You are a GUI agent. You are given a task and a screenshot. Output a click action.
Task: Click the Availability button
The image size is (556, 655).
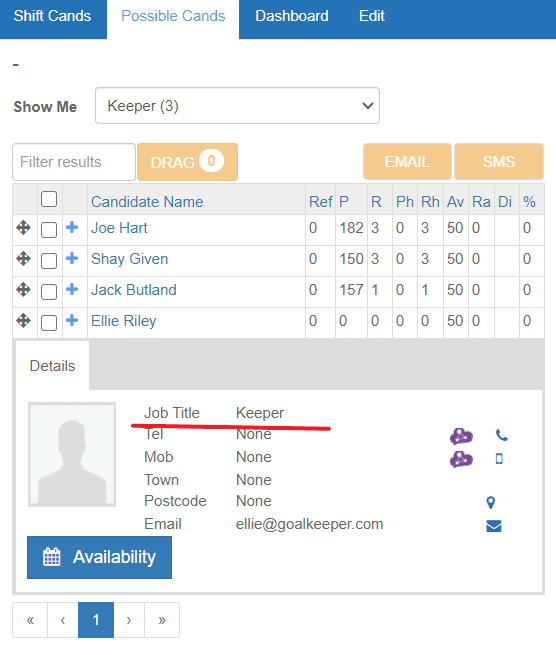(99, 557)
